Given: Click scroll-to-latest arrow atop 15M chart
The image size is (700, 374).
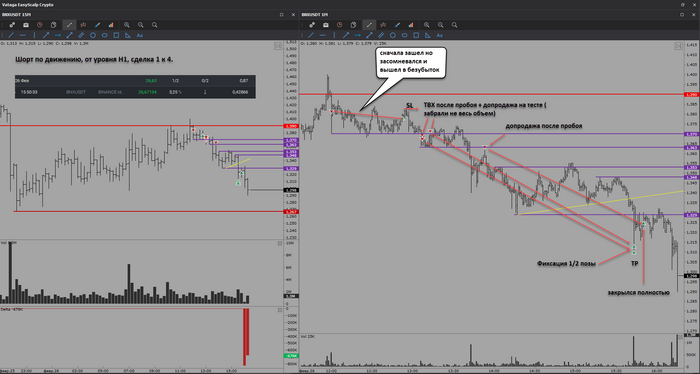Looking at the screenshot, I should tap(278, 46).
